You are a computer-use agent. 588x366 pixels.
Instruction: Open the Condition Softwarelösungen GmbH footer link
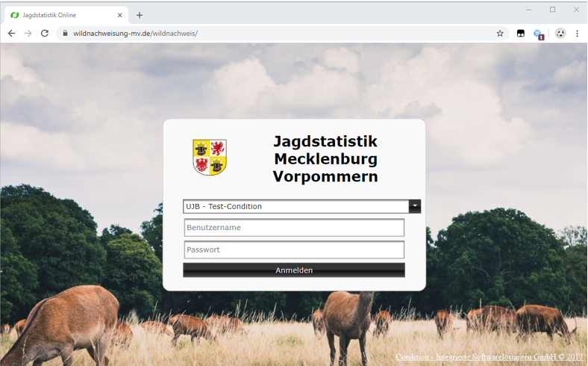click(489, 357)
